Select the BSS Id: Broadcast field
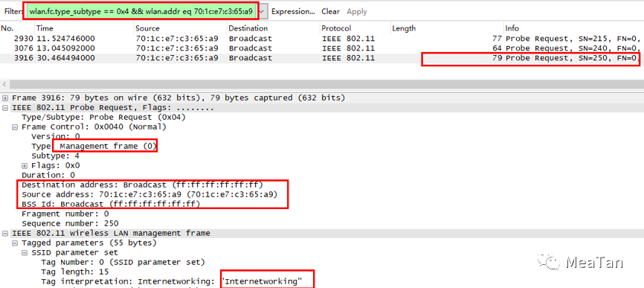Viewport: 644px width, 288px height. [x=111, y=204]
